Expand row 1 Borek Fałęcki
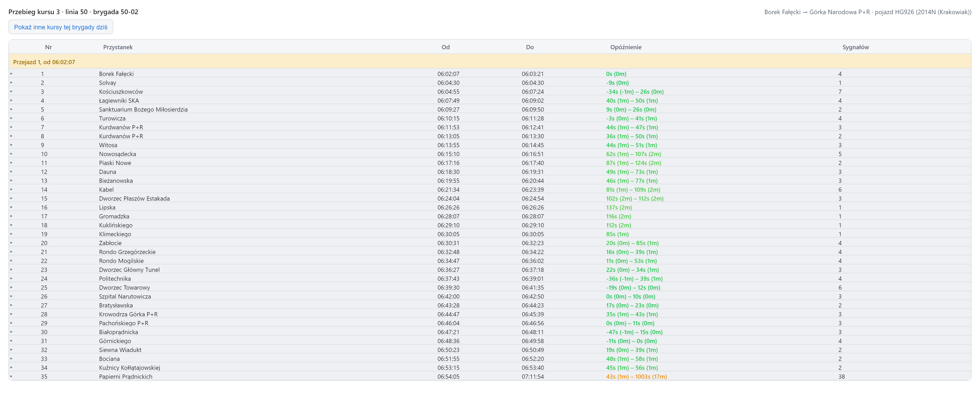The width and height of the screenshot is (980, 397). pyautogui.click(x=12, y=74)
